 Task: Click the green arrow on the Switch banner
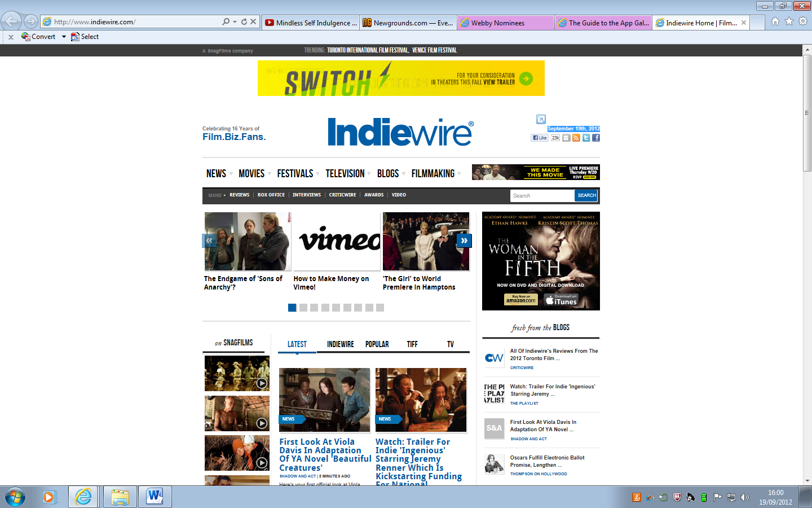coord(526,78)
